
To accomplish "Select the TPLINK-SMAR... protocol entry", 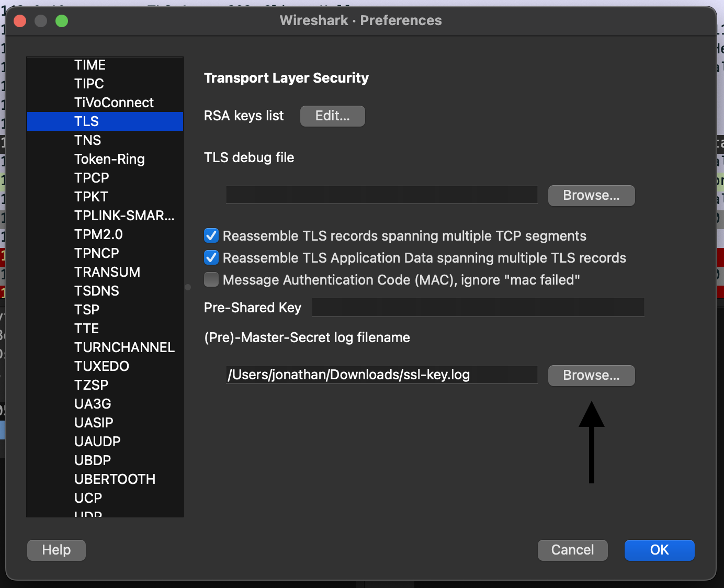I will click(105, 216).
